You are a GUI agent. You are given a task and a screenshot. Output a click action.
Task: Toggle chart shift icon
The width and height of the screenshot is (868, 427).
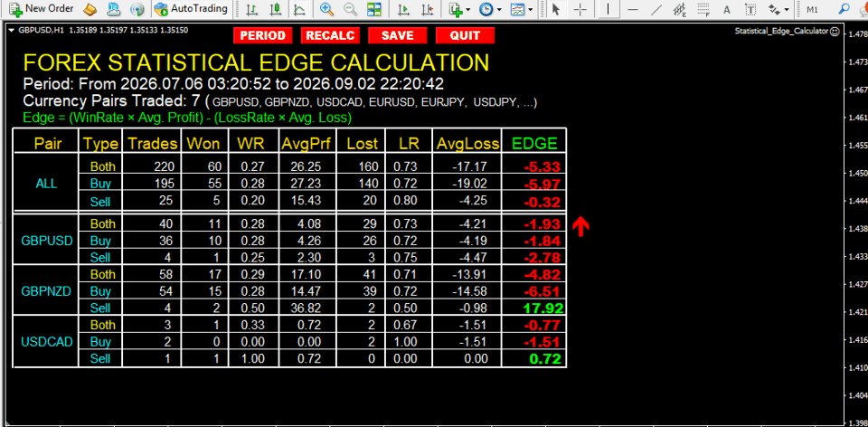point(427,9)
